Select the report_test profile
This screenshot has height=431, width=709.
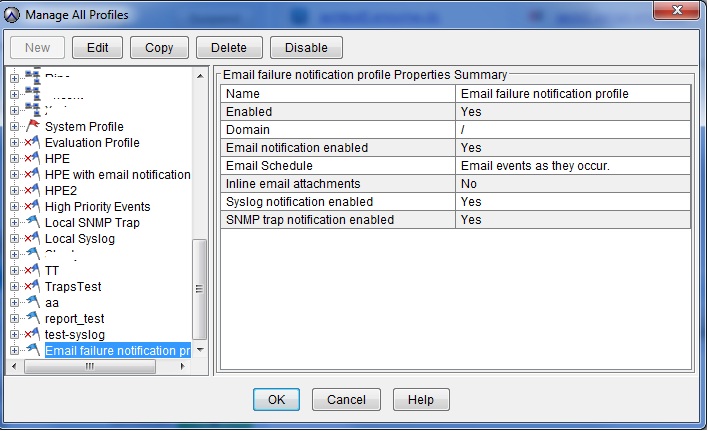[x=75, y=319]
